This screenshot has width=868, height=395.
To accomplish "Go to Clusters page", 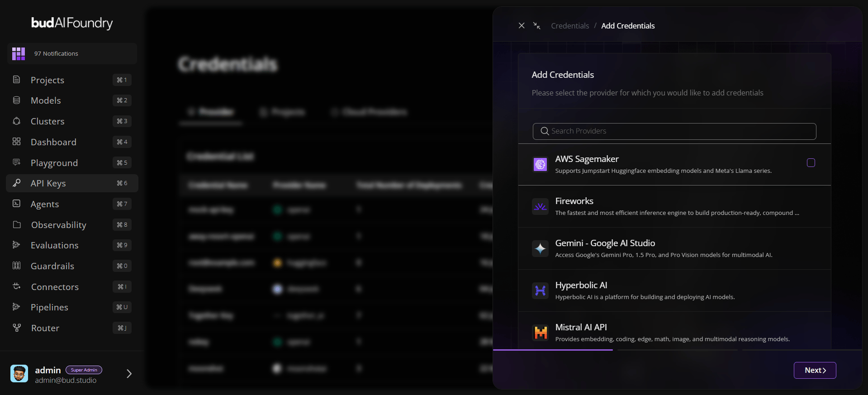I will [72, 121].
